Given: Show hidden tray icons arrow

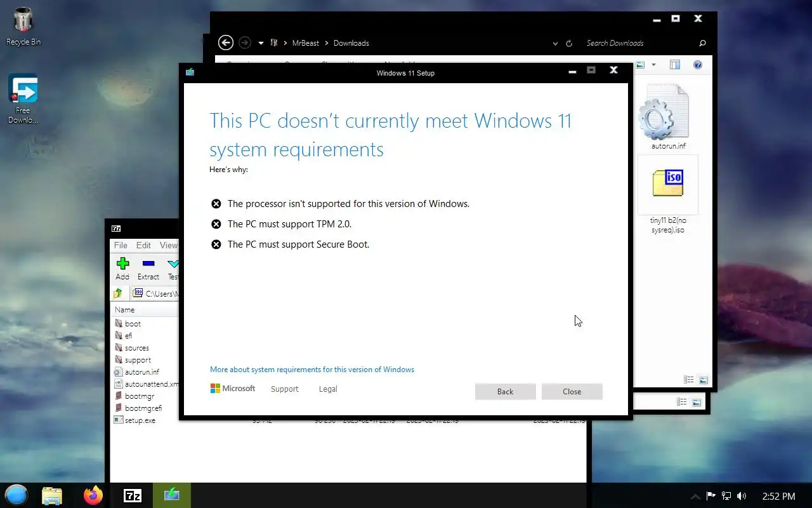Looking at the screenshot, I should (695, 497).
